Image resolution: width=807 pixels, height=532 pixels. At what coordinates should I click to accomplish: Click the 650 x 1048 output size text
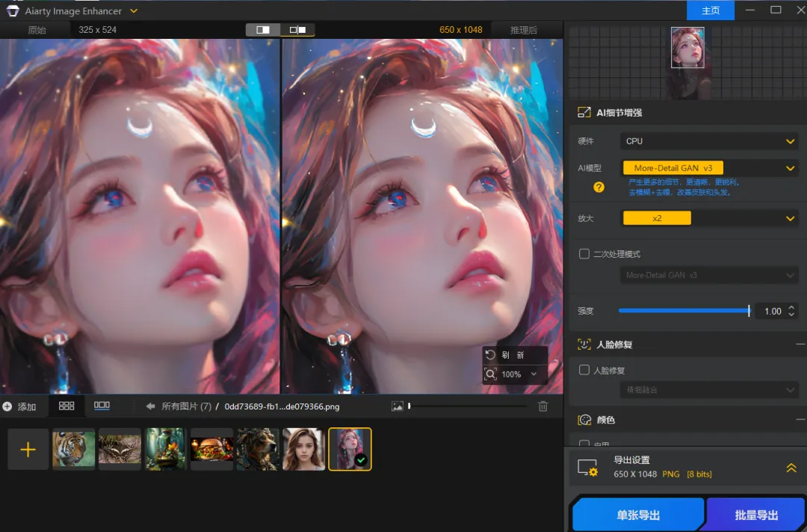[x=460, y=30]
